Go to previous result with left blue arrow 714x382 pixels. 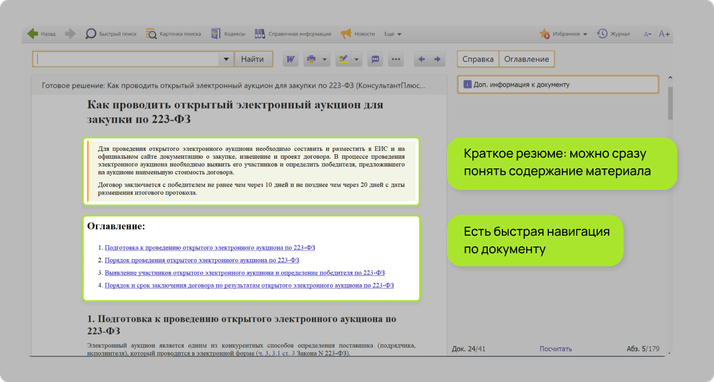coord(422,59)
